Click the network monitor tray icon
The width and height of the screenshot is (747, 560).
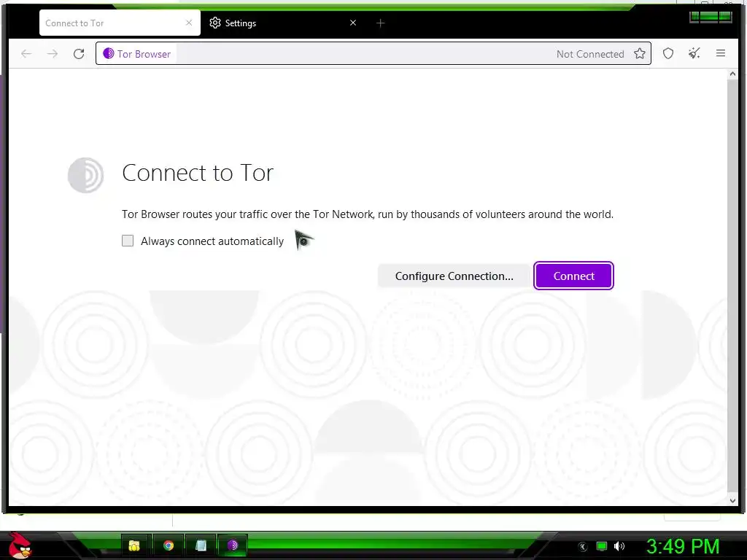point(602,546)
